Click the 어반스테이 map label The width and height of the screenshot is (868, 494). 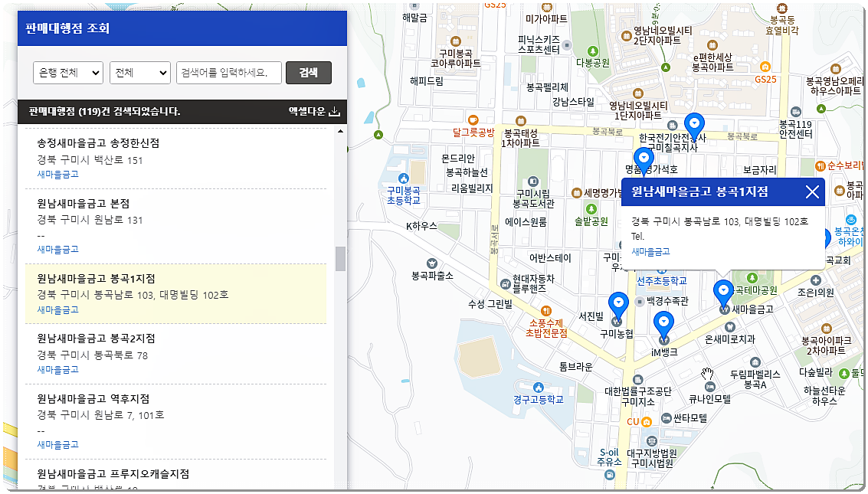coord(550,258)
